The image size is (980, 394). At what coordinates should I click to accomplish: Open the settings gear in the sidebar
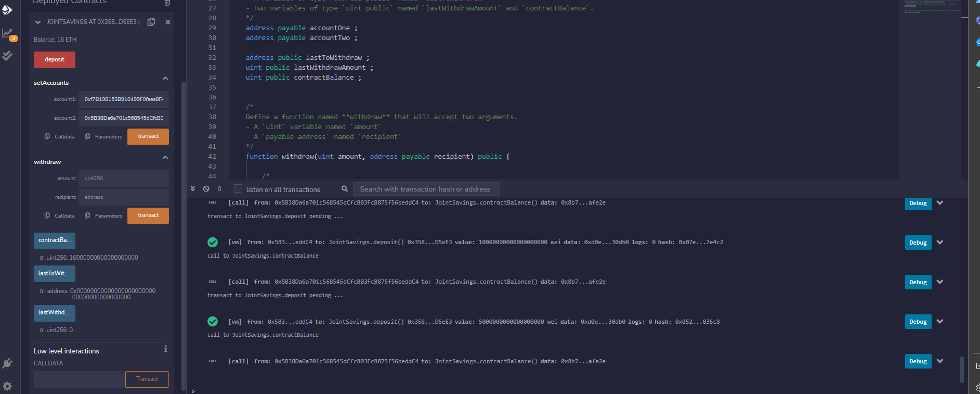[7, 386]
